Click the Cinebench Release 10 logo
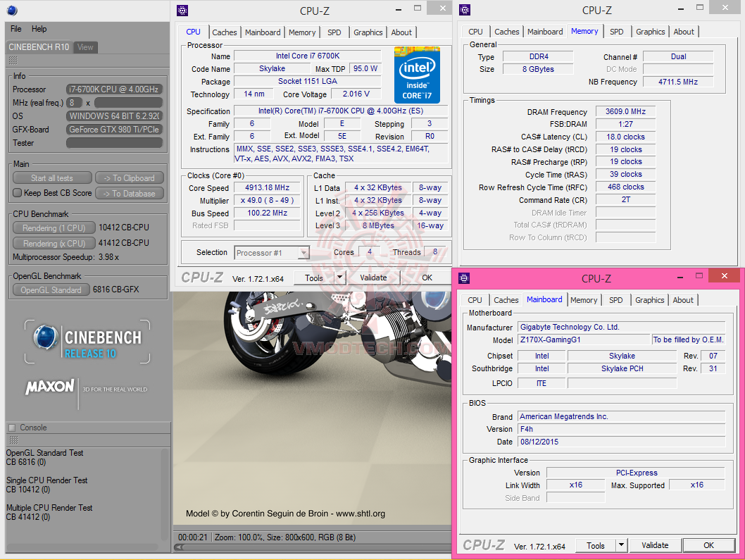 (x=87, y=342)
